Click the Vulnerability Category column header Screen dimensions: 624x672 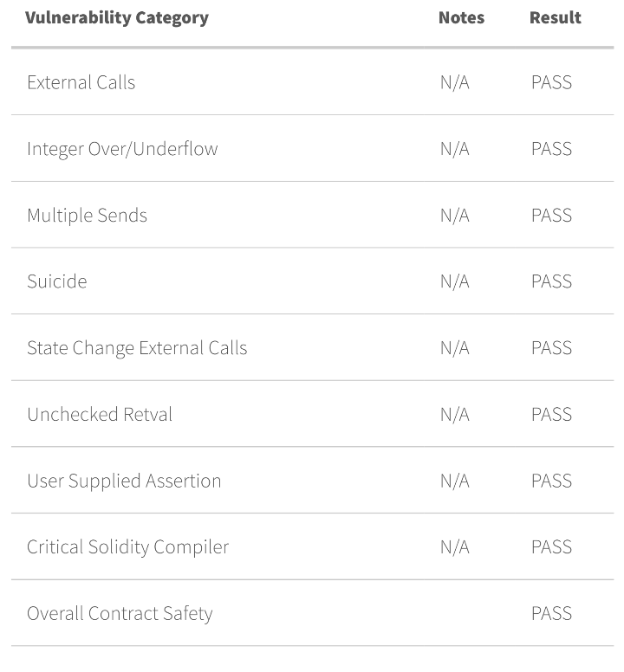tap(117, 18)
